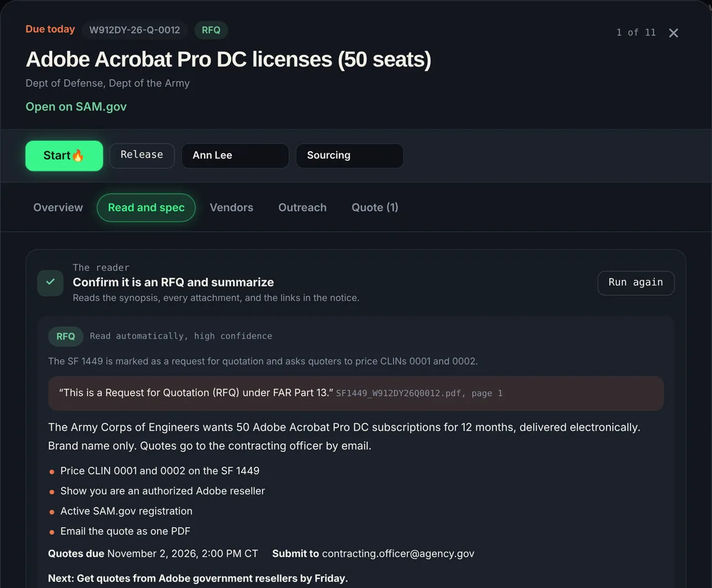Click the quoted Request for Quotation excerpt

click(x=196, y=393)
